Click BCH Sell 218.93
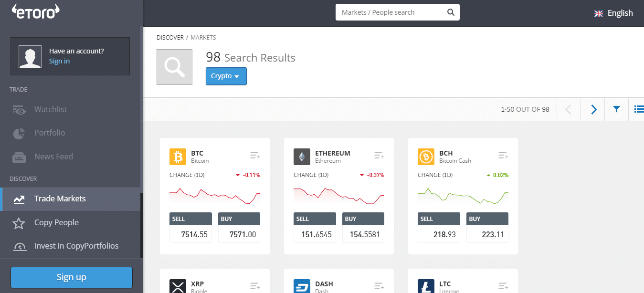This screenshot has height=293, width=644. click(439, 228)
